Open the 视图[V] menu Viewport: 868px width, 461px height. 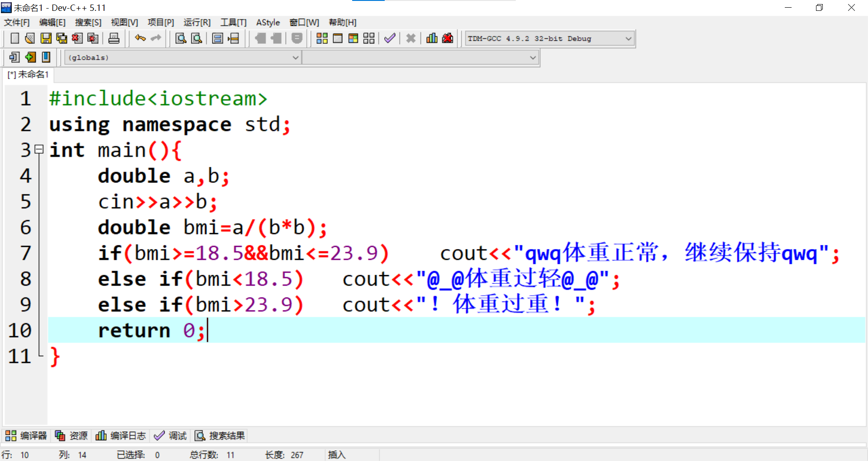click(x=124, y=22)
